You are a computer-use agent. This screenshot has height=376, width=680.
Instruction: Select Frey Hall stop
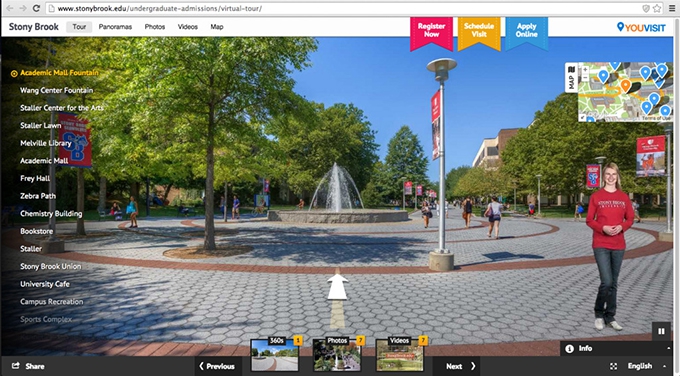35,178
